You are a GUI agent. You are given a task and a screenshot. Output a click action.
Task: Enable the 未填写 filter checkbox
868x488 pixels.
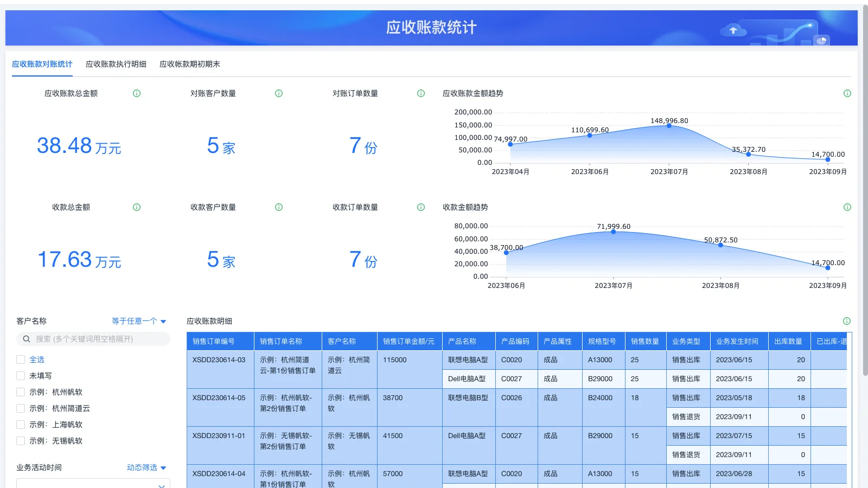click(x=20, y=375)
